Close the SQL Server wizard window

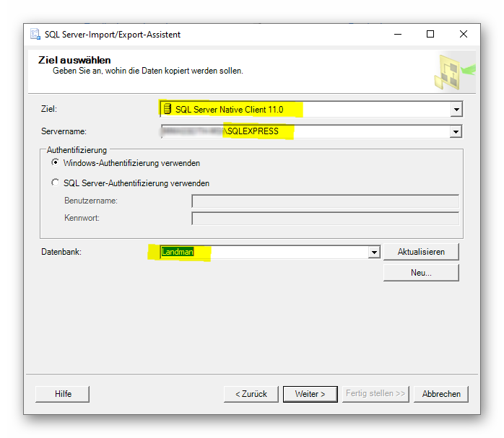pyautogui.click(x=464, y=34)
